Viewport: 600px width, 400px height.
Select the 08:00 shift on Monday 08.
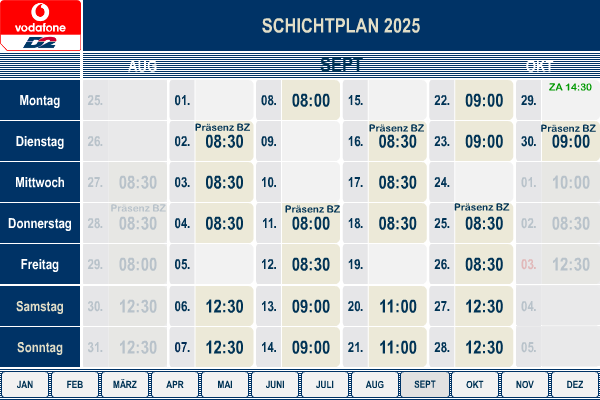tap(311, 100)
